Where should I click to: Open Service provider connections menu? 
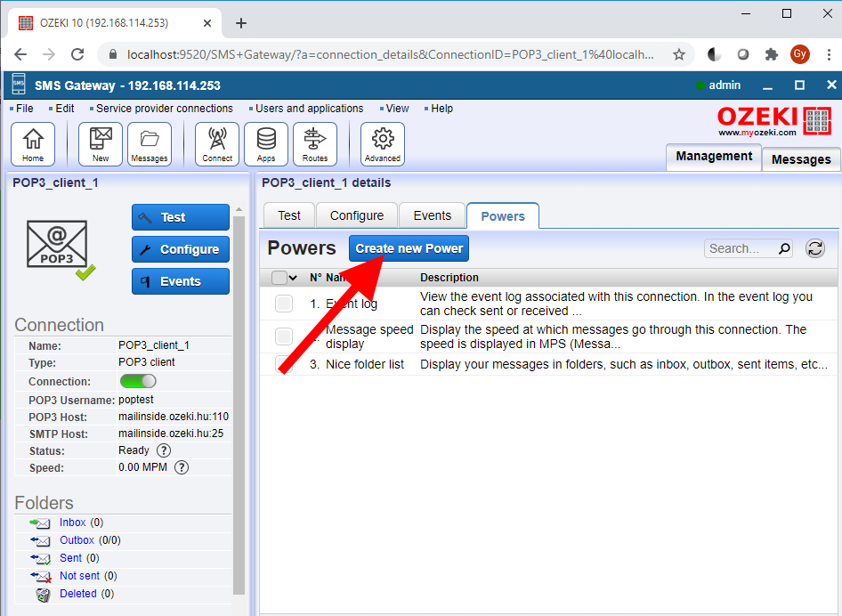[165, 109]
